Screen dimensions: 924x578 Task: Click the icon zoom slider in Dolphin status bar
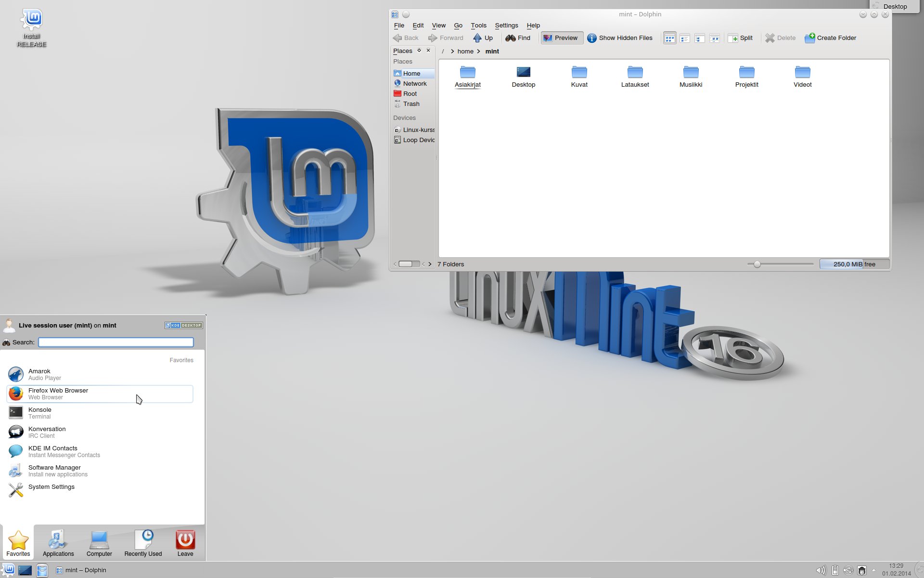pos(780,264)
